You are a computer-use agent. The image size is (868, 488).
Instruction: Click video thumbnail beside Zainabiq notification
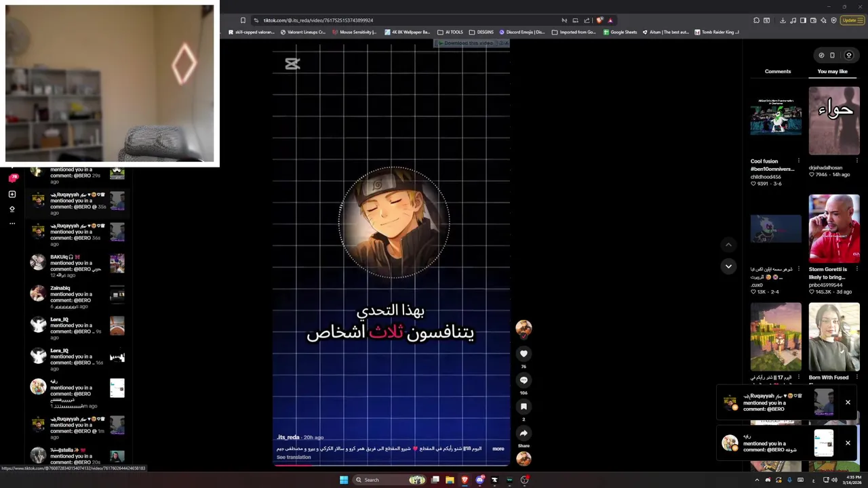point(117,294)
